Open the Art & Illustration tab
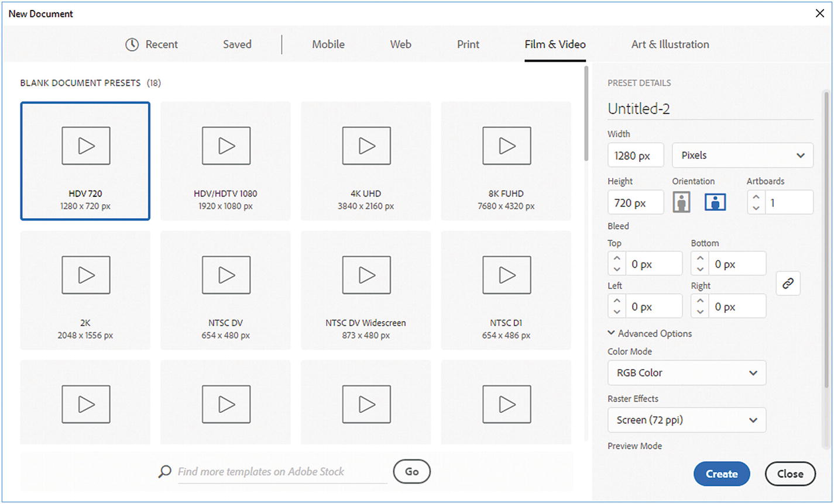The image size is (834, 504). pos(670,44)
